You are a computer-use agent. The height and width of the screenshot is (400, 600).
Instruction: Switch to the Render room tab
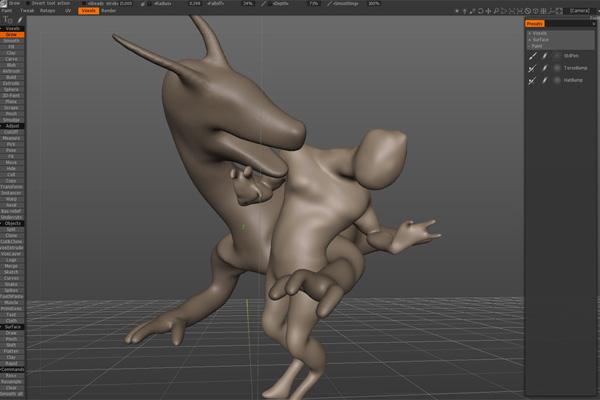(x=109, y=11)
